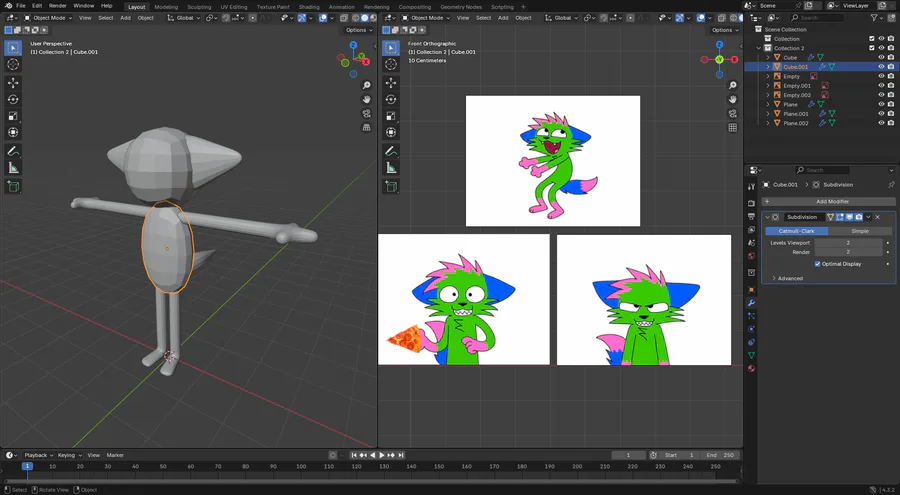Toggle modifier realtime viewport display icon
This screenshot has height=495, width=900.
pos(849,217)
